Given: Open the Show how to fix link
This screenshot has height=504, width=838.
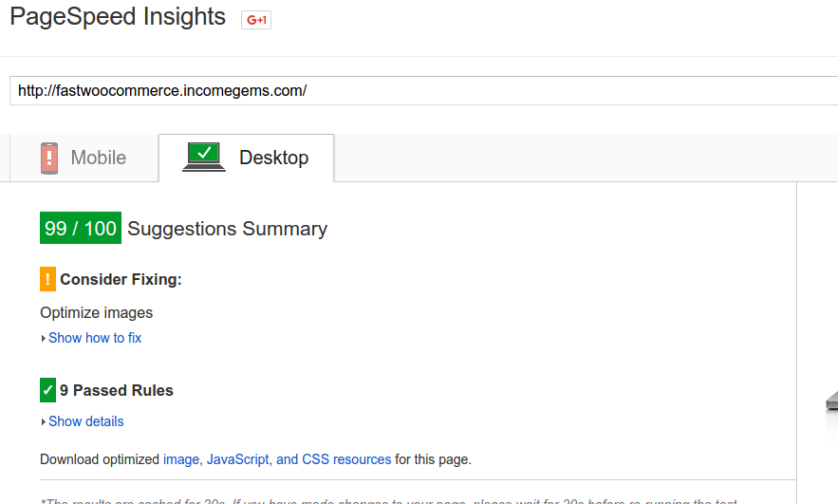Looking at the screenshot, I should click(95, 338).
